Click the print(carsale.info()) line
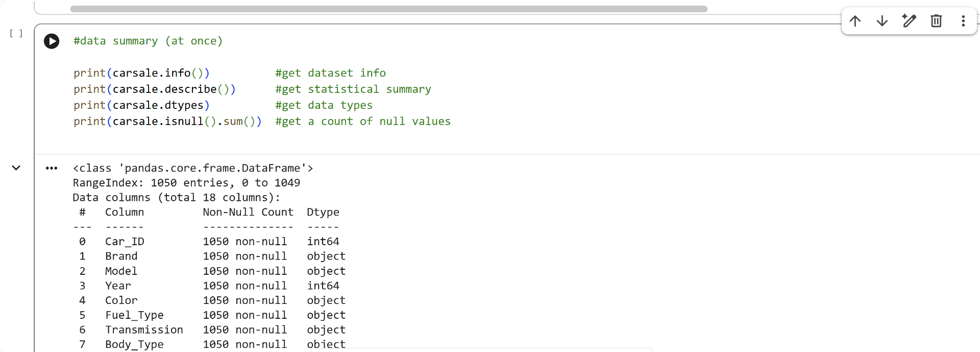Screen dimensions: 980x352 point(141,73)
